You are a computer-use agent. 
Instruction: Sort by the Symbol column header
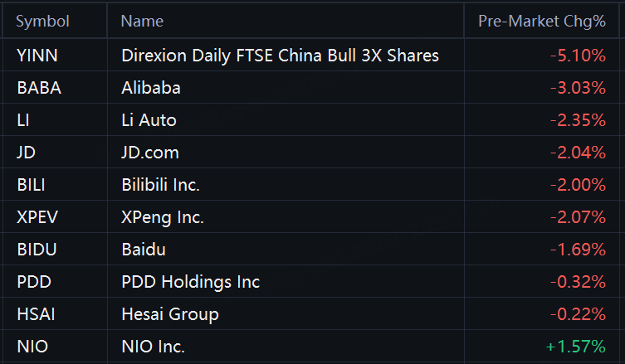(x=42, y=22)
